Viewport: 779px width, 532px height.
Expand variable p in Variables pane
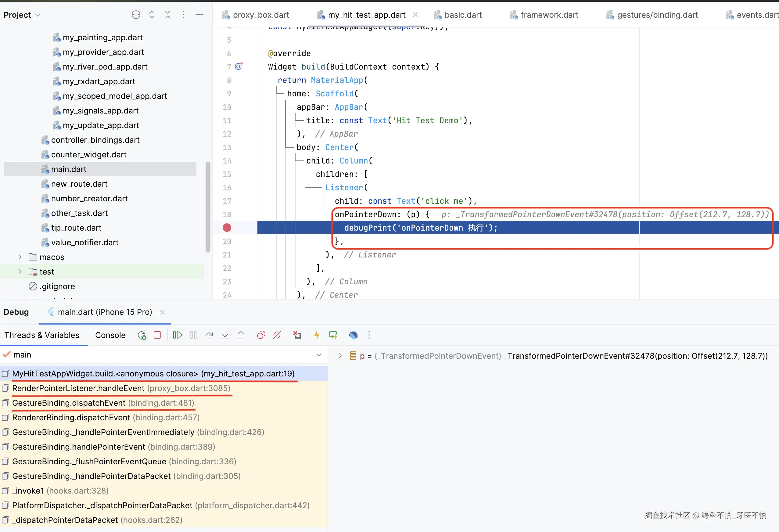(340, 356)
